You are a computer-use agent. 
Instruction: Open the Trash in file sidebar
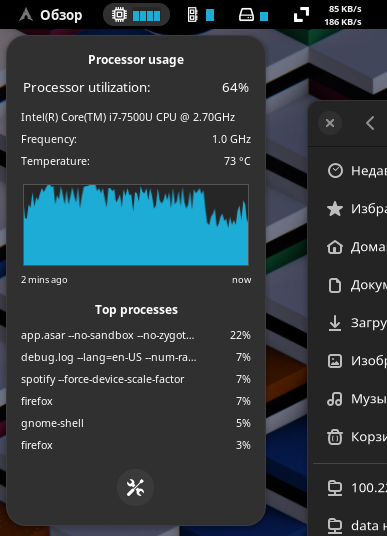(356, 437)
